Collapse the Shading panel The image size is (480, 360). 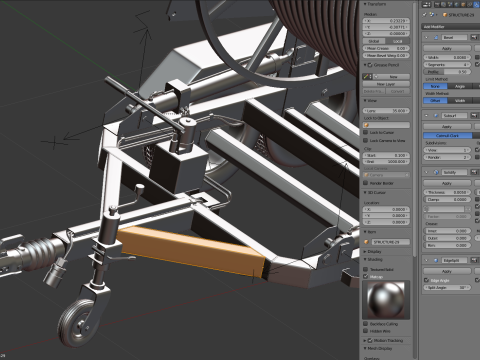(x=365, y=259)
